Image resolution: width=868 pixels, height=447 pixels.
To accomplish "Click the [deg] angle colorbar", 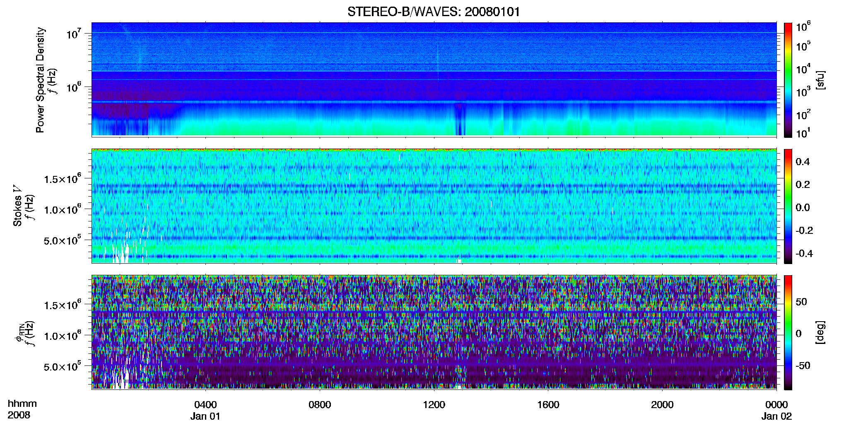I will [x=788, y=333].
